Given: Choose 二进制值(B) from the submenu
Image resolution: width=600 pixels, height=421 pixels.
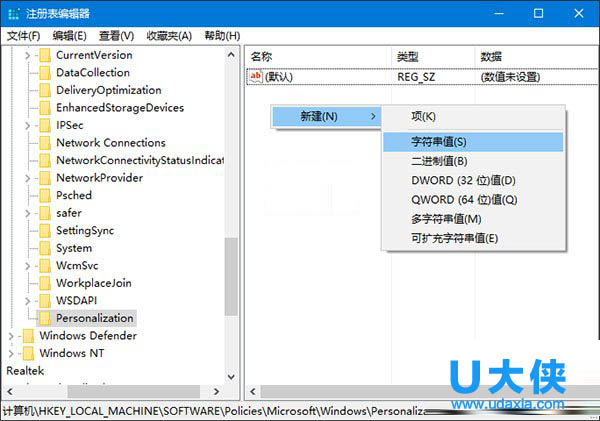Looking at the screenshot, I should tap(473, 161).
